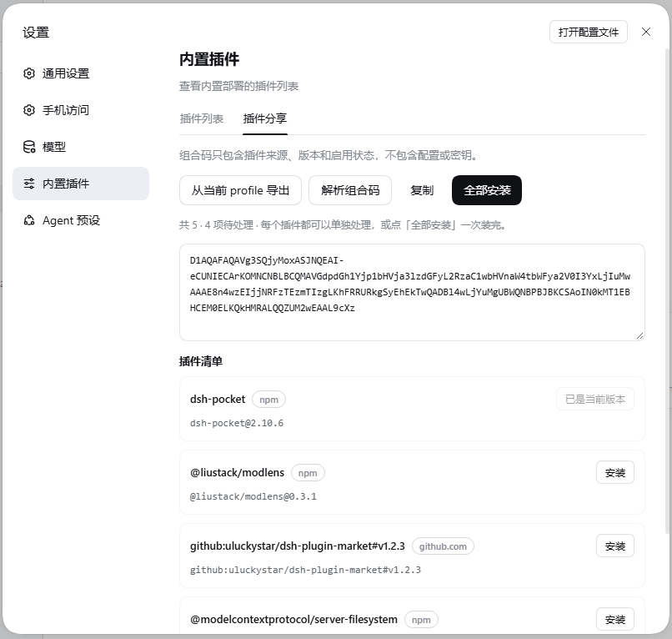
Task: Click the @liustack/modlens plugin title
Action: [x=237, y=473]
